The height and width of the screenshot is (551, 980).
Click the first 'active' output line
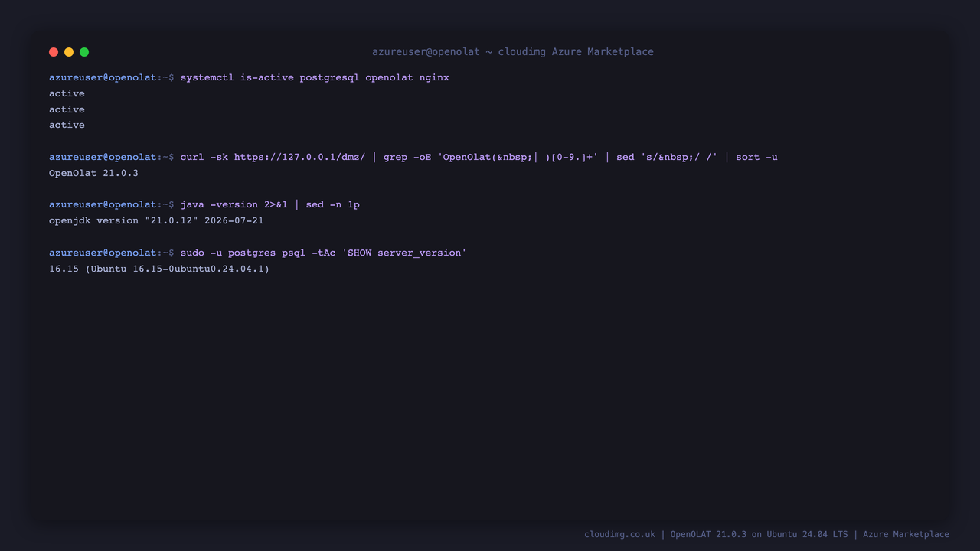pyautogui.click(x=67, y=93)
